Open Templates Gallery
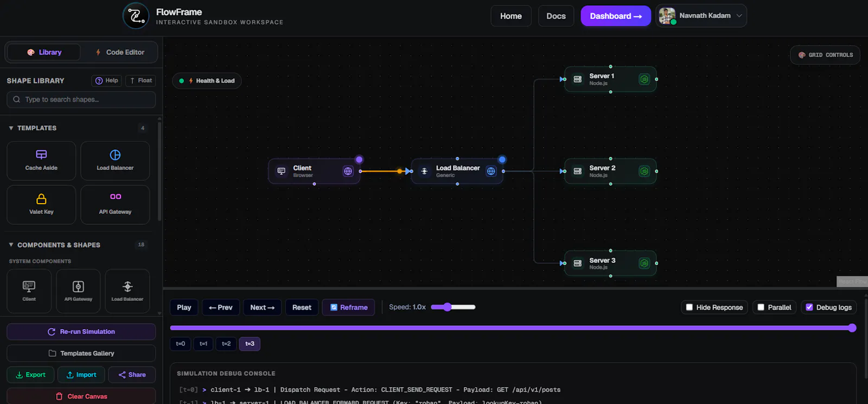 (x=81, y=353)
